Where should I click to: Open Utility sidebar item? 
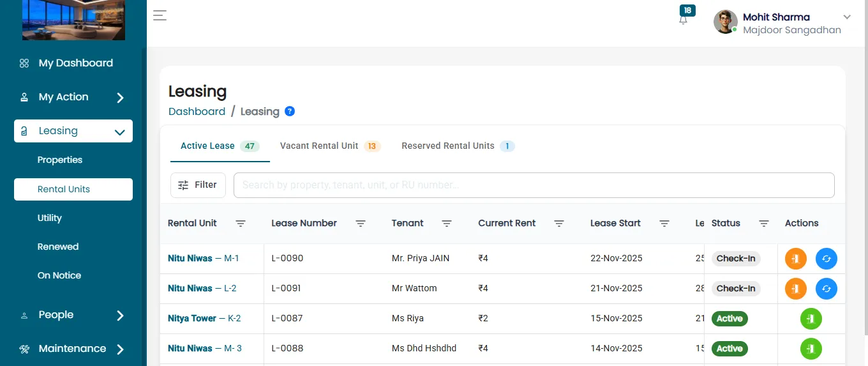click(x=50, y=218)
